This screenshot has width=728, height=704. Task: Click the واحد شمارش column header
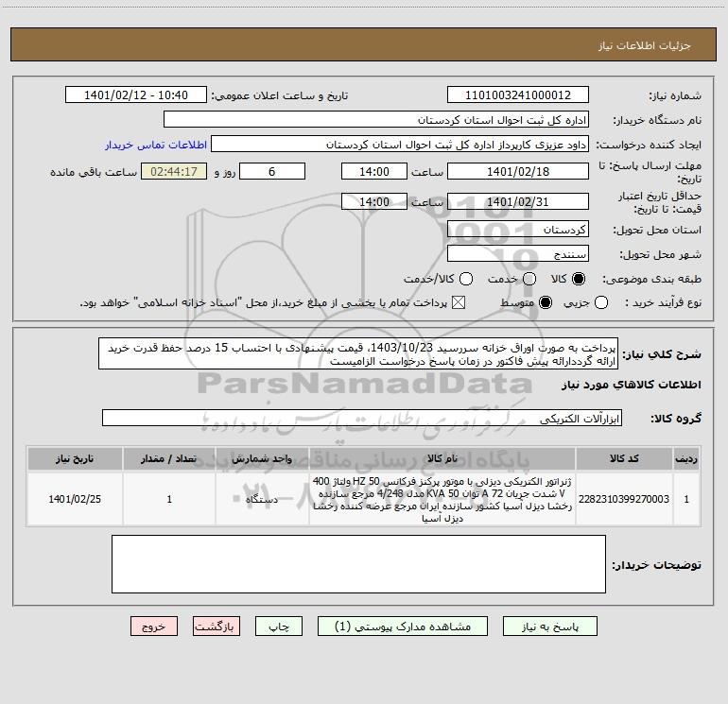point(262,459)
